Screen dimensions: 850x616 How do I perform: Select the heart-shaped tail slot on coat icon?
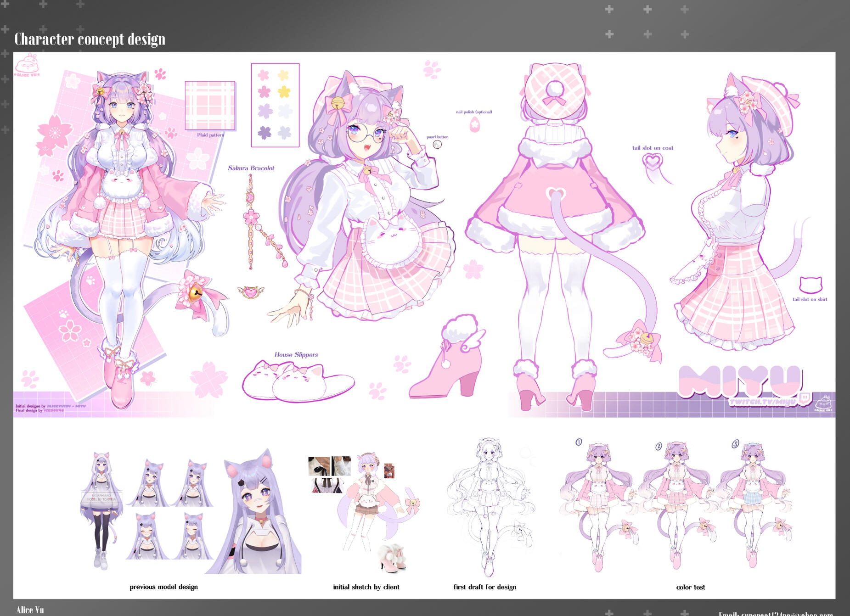[x=652, y=162]
